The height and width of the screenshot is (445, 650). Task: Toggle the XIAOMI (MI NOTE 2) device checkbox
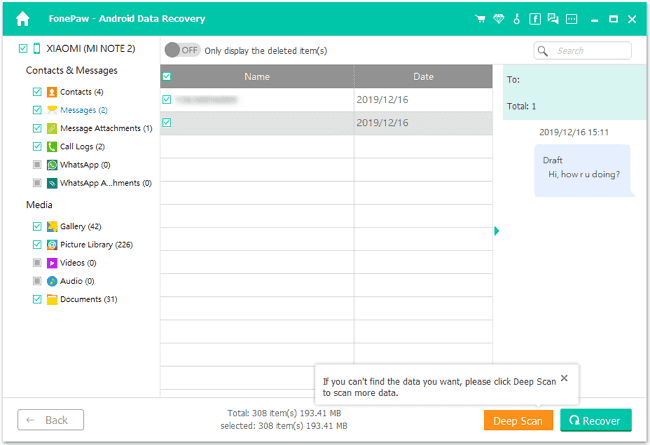[x=23, y=49]
